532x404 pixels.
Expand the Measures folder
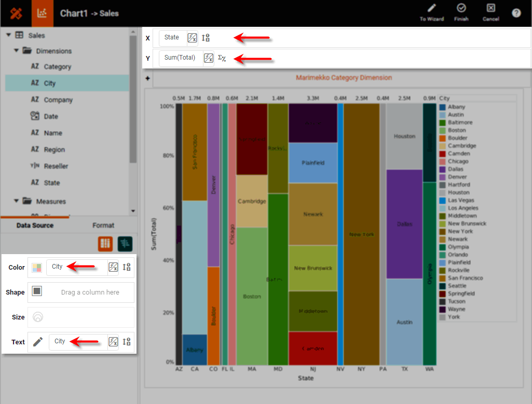(17, 201)
